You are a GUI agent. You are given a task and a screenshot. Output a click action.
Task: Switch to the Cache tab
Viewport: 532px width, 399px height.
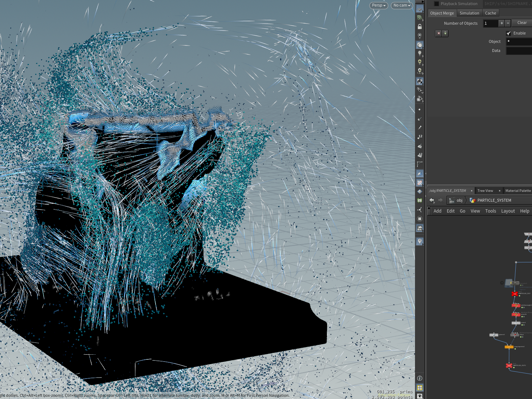pyautogui.click(x=490, y=13)
